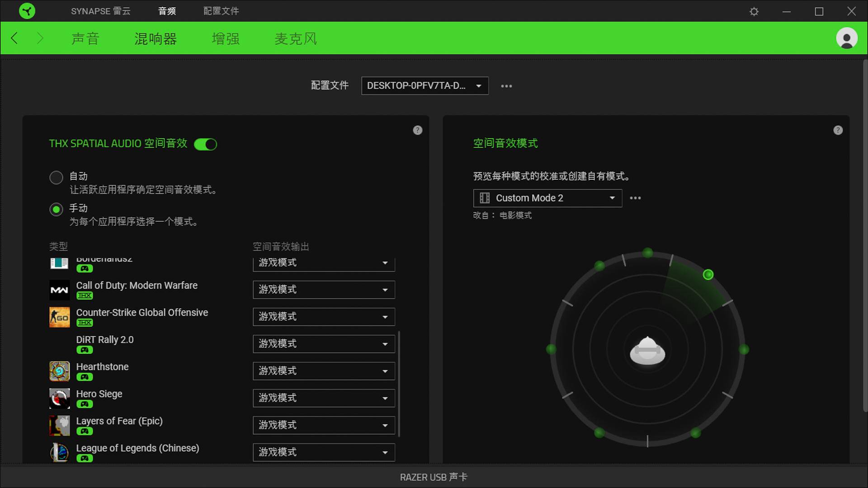Switch to the 麦克风 tab
The height and width of the screenshot is (488, 868).
tap(296, 38)
